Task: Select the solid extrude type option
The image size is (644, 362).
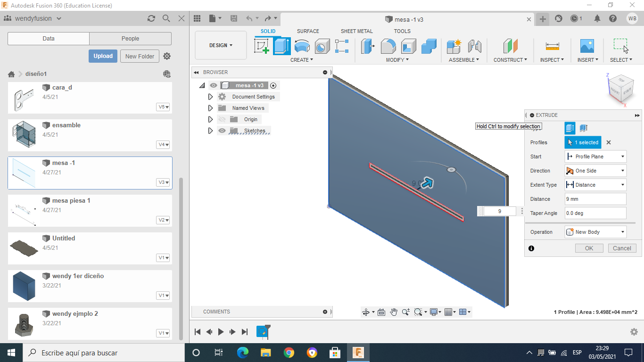Action: pyautogui.click(x=570, y=128)
